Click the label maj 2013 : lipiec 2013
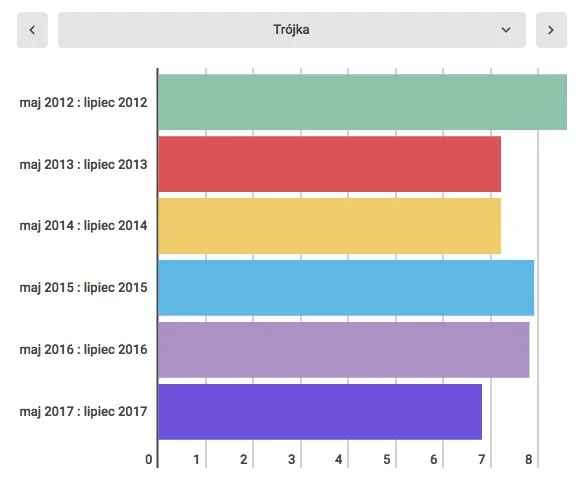The height and width of the screenshot is (480, 579). tap(83, 165)
